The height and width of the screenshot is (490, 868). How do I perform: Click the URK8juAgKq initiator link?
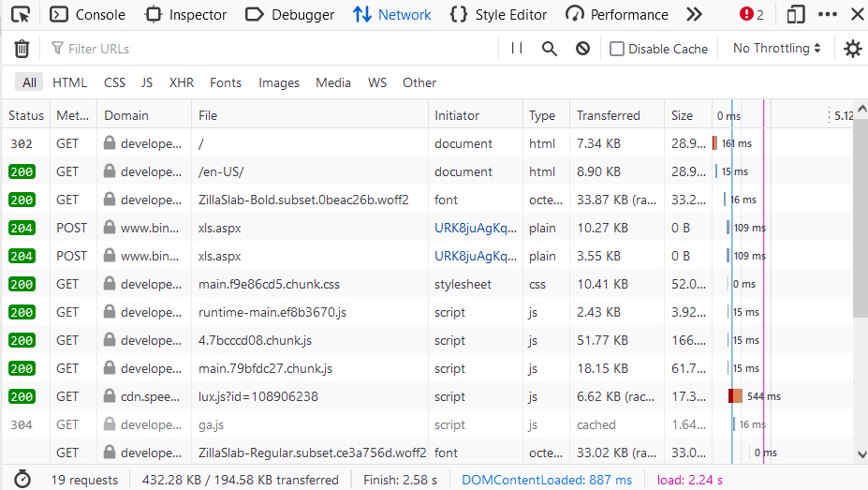click(475, 228)
